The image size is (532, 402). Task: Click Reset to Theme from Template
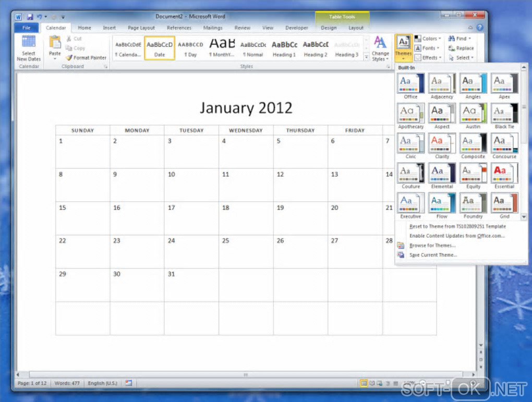[457, 226]
